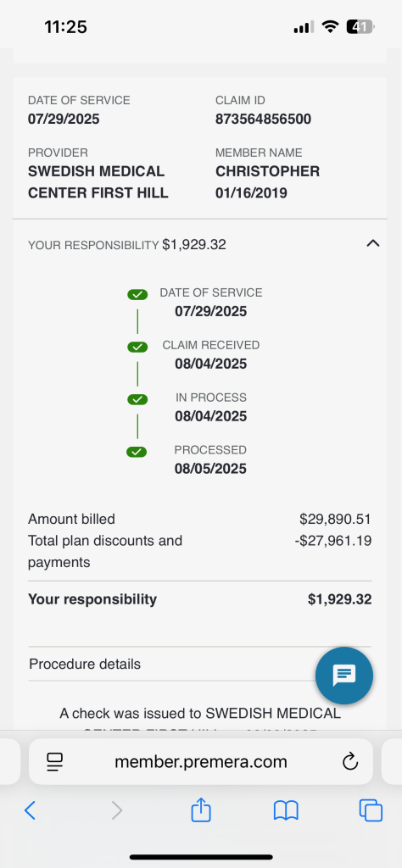Show open tabs overview icon
The height and width of the screenshot is (868, 402).
click(371, 810)
